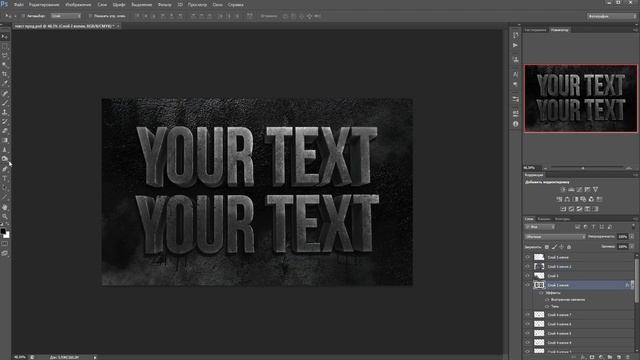The height and width of the screenshot is (360, 640).
Task: Open the collapsed Info panel icon
Action: (x=516, y=124)
